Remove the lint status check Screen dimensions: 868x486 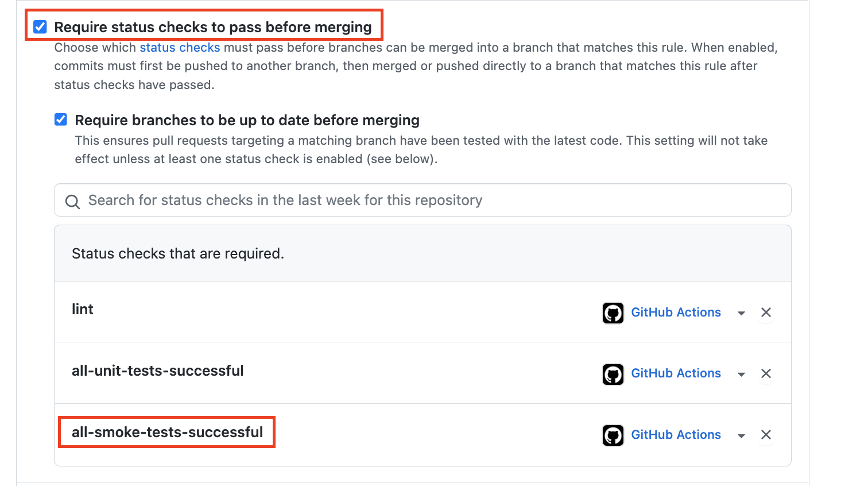(x=766, y=312)
